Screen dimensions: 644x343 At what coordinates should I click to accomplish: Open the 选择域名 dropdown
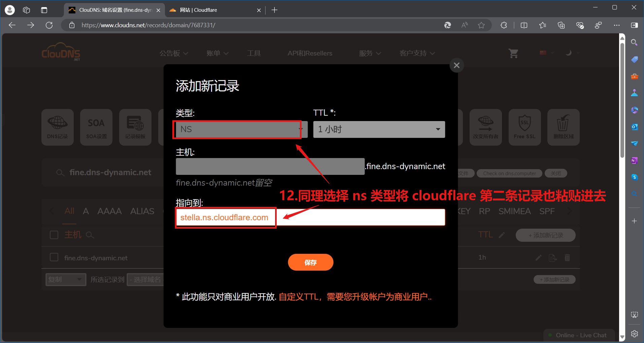145,279
